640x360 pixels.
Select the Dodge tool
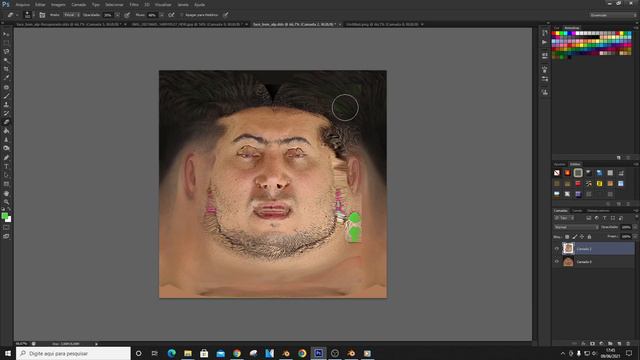click(6, 148)
